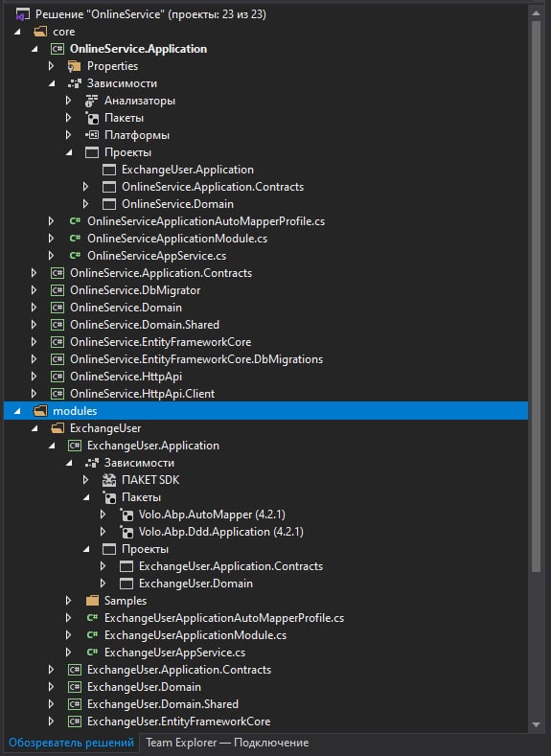Click the project icon of ExchangeUser.EntityFrameworkCore

[75, 722]
